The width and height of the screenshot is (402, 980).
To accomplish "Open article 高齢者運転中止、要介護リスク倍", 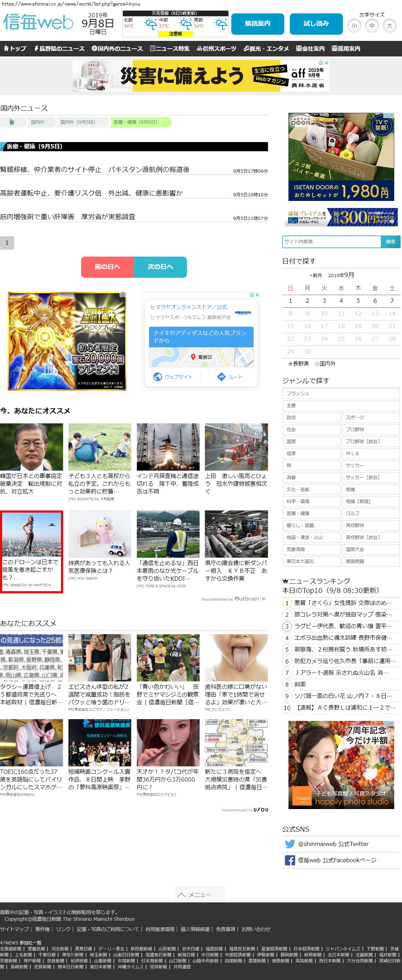I will click(91, 193).
